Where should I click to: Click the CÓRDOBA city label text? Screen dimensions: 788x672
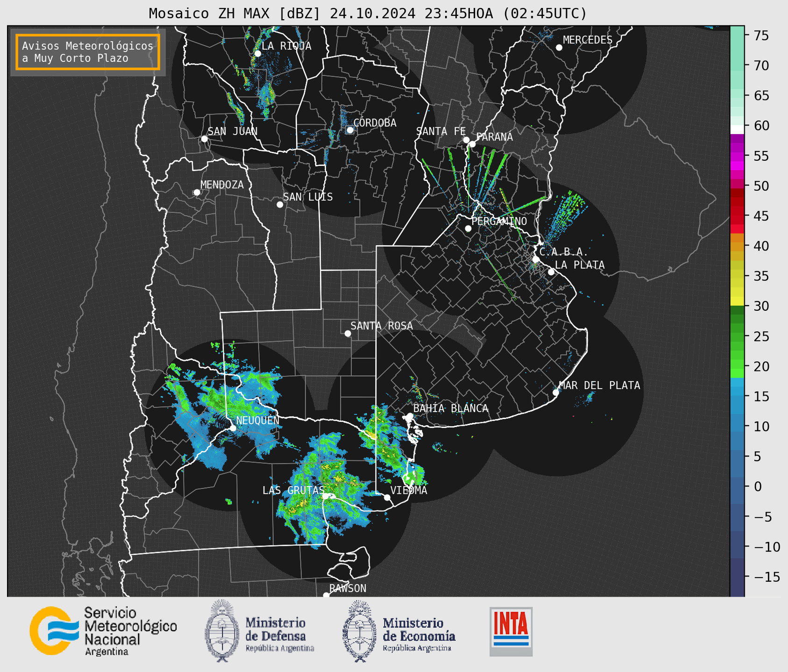375,123
